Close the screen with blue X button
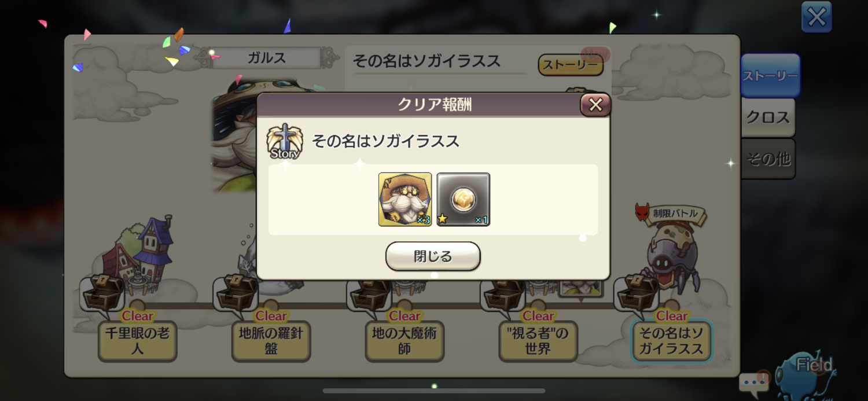868x401 pixels. (816, 17)
